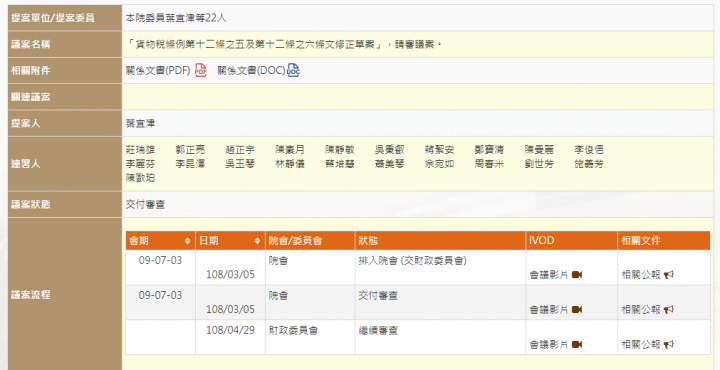The width and height of the screenshot is (720, 370).
Task: Play the video icon in the 交付審查 table row
Action: (577, 310)
